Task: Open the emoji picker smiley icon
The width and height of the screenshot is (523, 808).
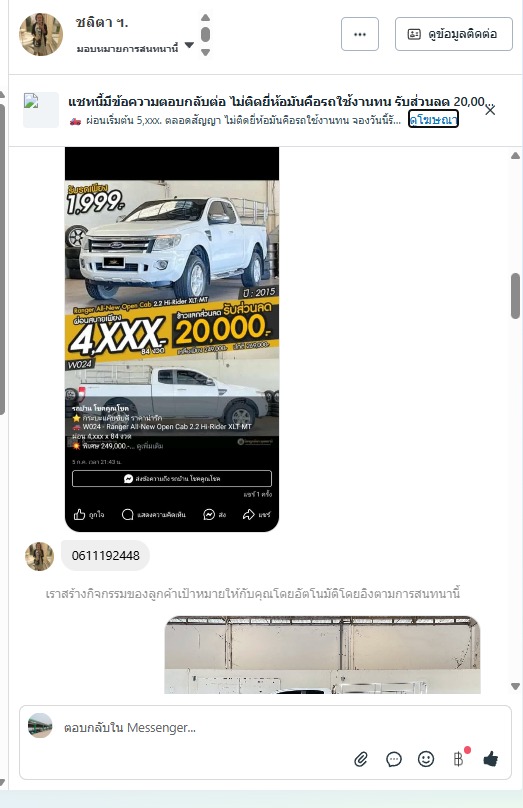Action: (x=426, y=759)
